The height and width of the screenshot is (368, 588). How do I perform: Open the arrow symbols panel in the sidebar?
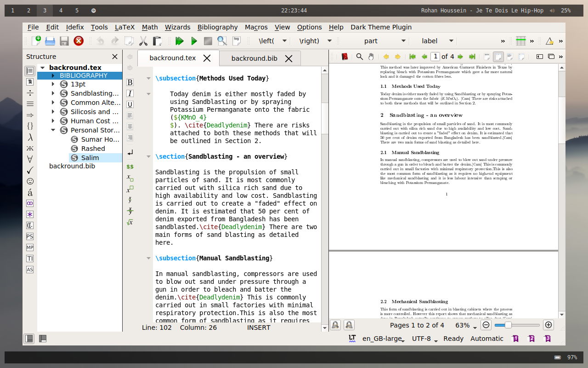click(30, 115)
